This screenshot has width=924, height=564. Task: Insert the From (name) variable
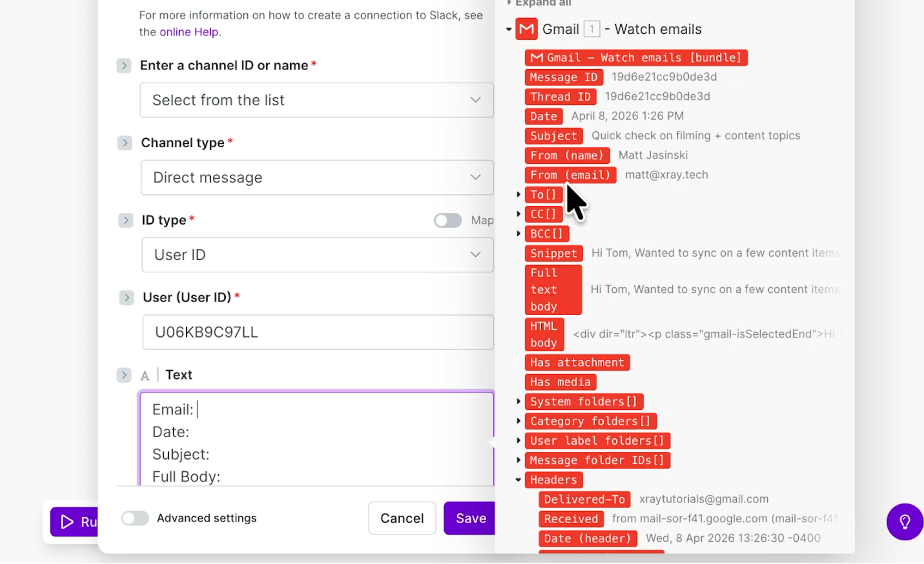click(x=567, y=156)
